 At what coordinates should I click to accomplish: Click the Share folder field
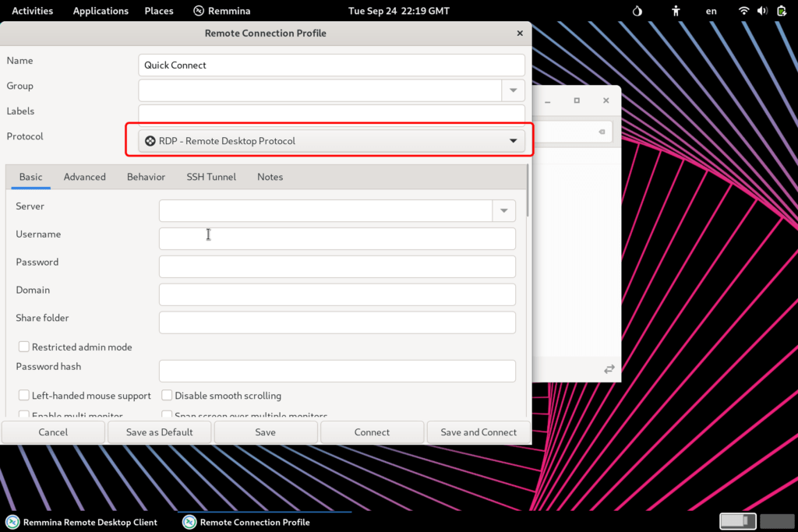pos(337,322)
